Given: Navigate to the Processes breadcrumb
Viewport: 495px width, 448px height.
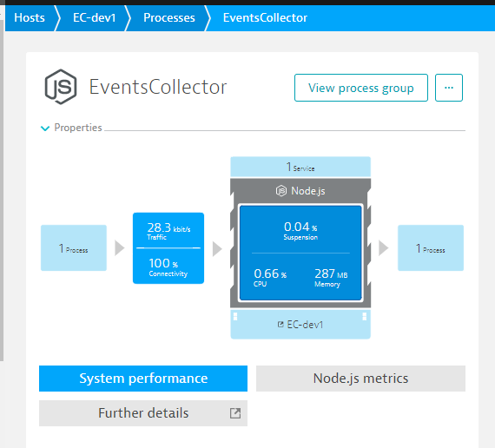Looking at the screenshot, I should point(168,17).
